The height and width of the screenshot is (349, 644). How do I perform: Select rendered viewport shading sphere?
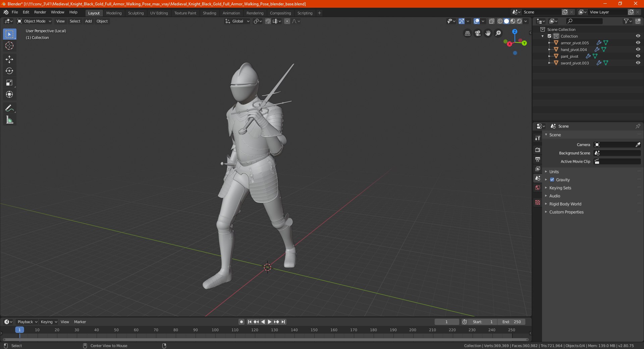[519, 21]
